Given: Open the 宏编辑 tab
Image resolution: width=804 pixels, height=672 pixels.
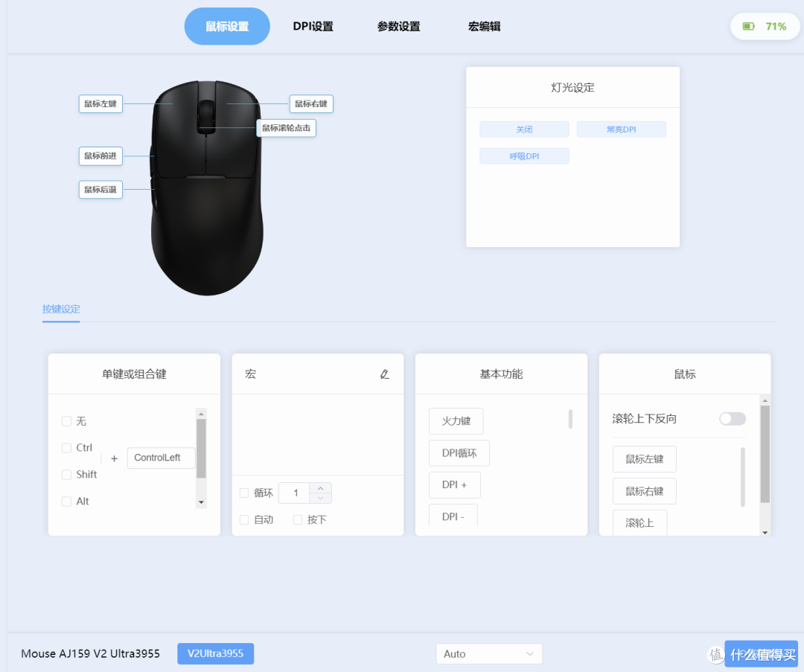Looking at the screenshot, I should tap(485, 26).
